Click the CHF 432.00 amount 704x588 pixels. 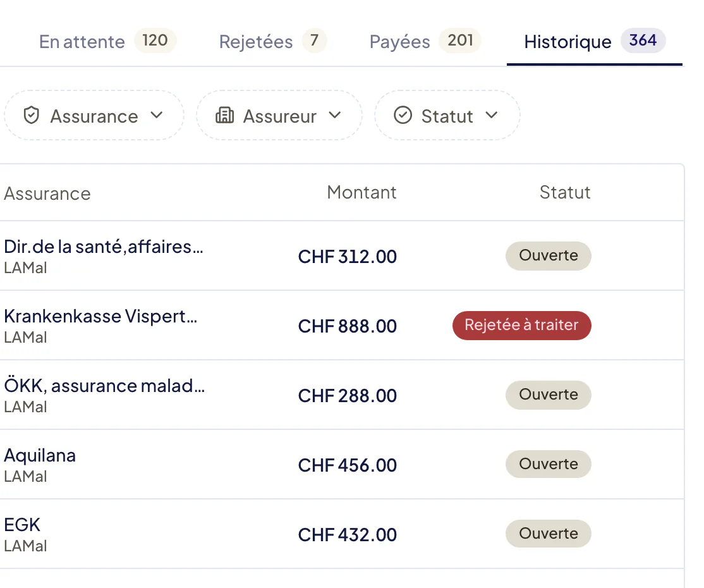click(x=348, y=536)
